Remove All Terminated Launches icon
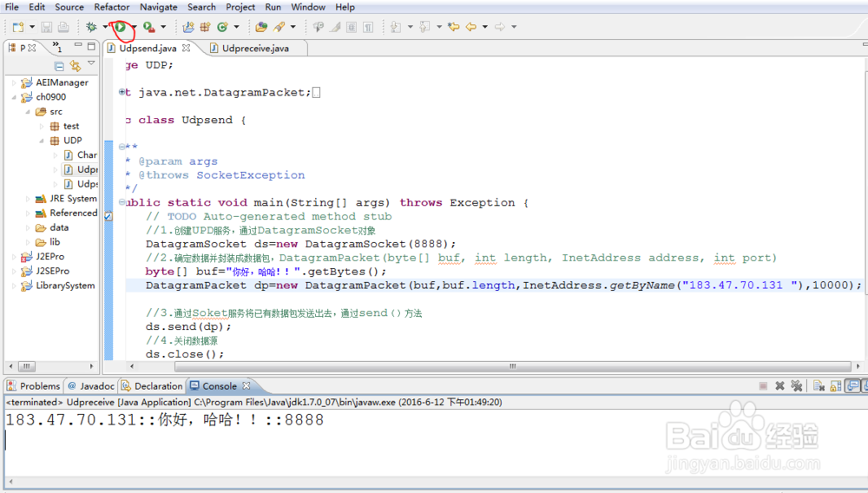 pos(797,385)
